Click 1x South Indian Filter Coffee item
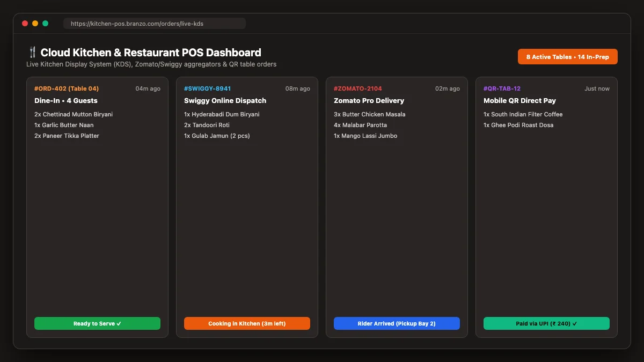 (x=523, y=114)
